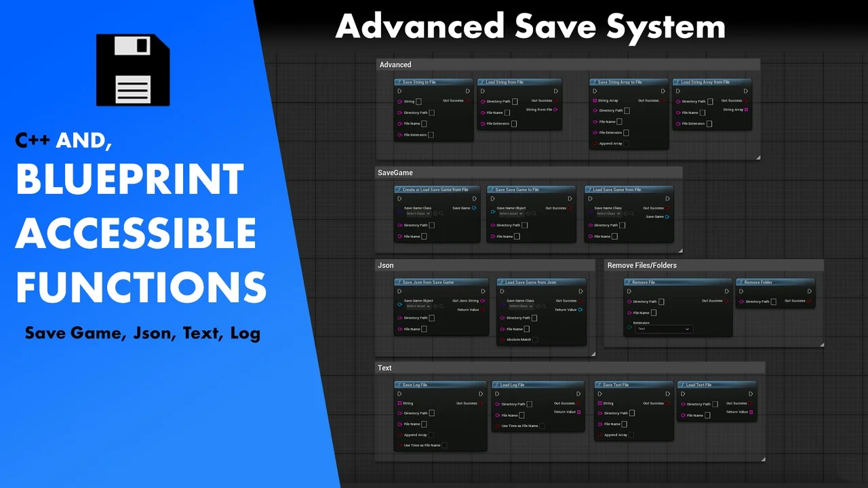This screenshot has height=488, width=868.
Task: Click File Name box in Save Save Game to File
Action: point(517,237)
